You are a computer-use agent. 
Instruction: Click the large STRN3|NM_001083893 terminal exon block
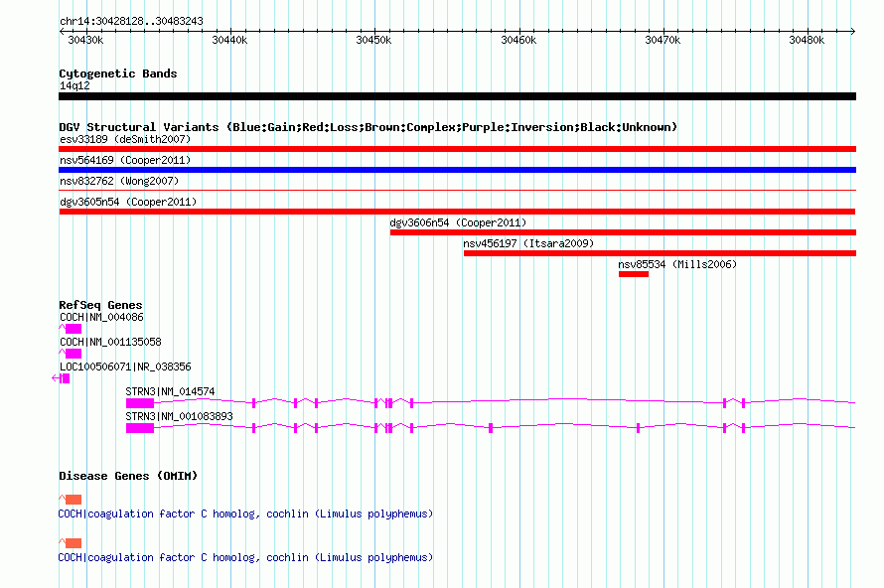(x=140, y=428)
